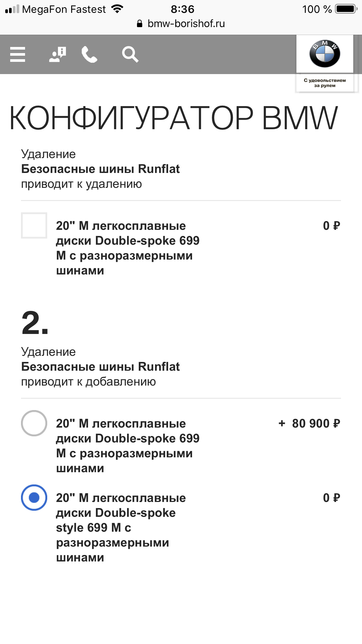
Task: Tap the checkbox item's Double-spoke 699 label
Action: point(128,248)
